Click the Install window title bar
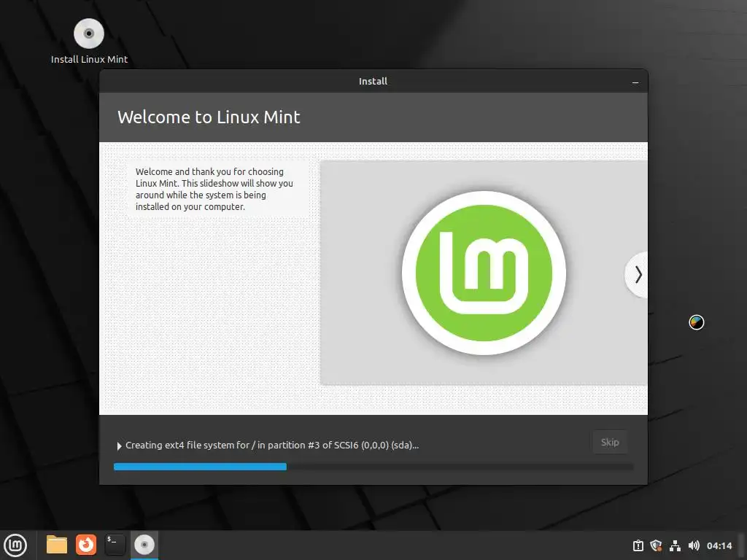The height and width of the screenshot is (560, 747). 373,82
